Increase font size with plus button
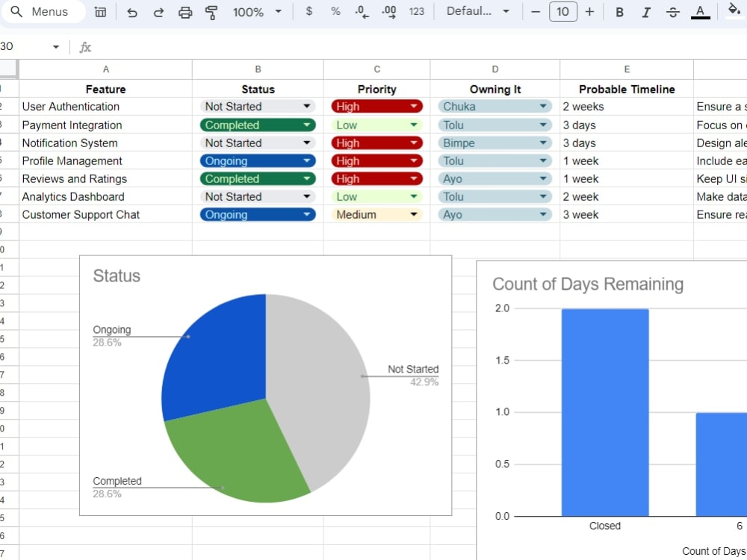This screenshot has width=747, height=560. (590, 12)
